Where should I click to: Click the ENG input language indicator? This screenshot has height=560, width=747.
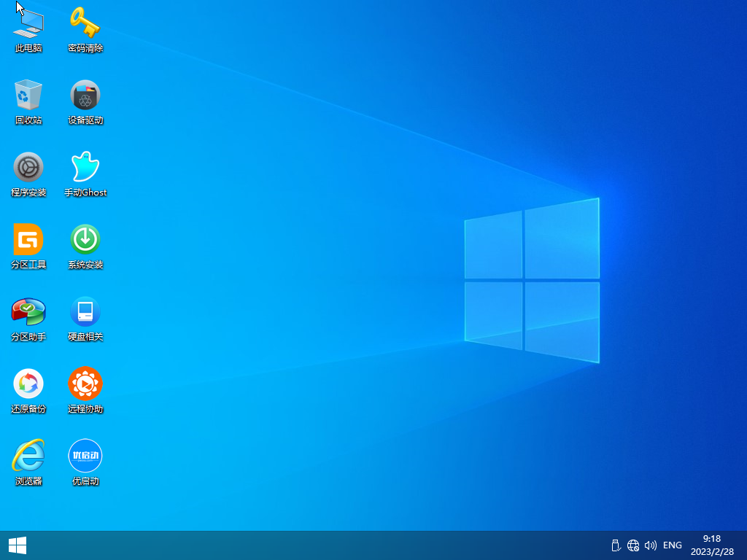(672, 545)
